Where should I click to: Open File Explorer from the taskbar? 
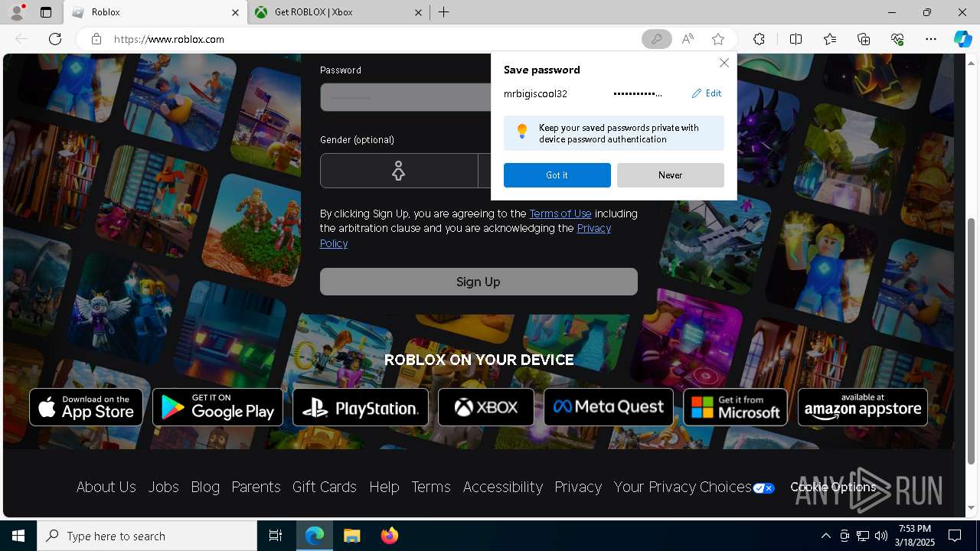351,536
